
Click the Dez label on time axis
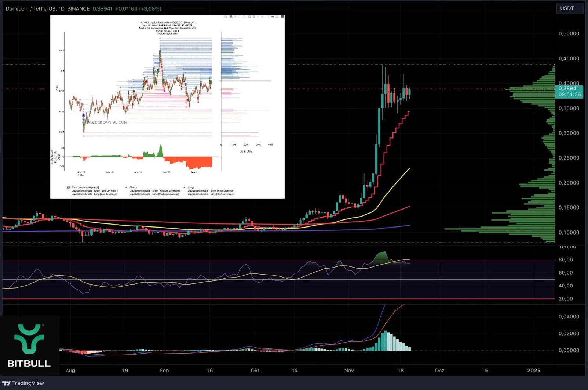tap(440, 371)
